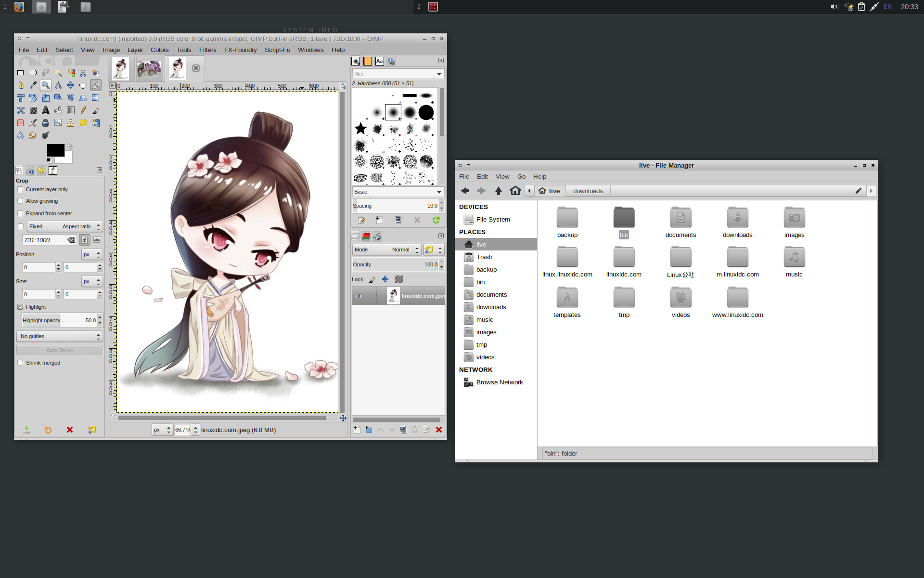The height and width of the screenshot is (578, 924).
Task: Enable the Allow growing checkbox
Action: (x=20, y=201)
